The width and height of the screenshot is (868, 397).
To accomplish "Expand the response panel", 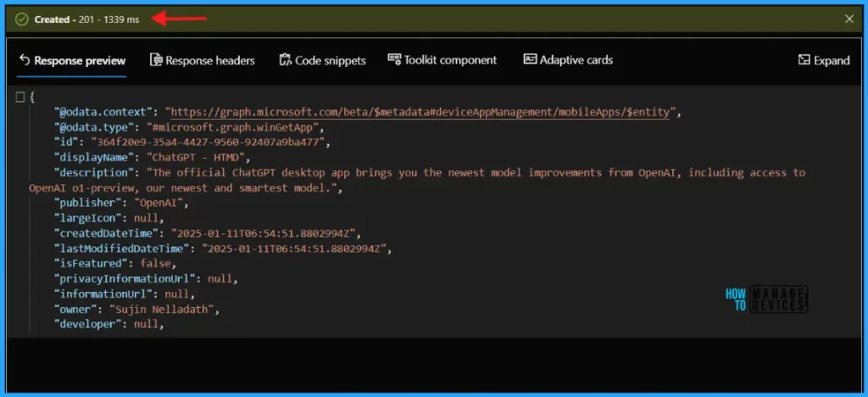I will click(x=824, y=60).
